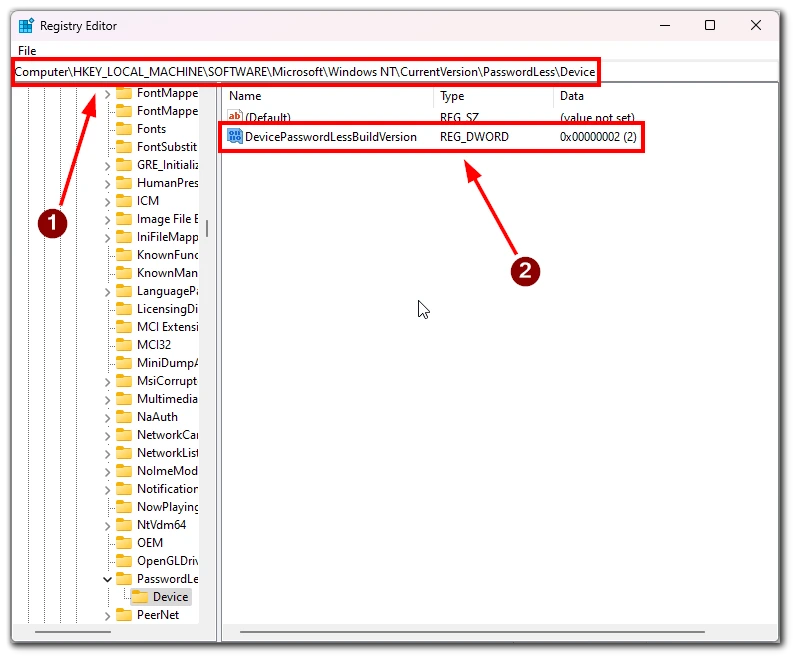798x661 pixels.
Task: Click the PasswordLe key folder icon
Action: tap(124, 579)
